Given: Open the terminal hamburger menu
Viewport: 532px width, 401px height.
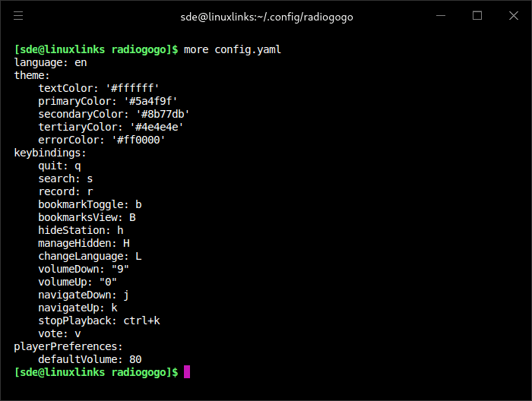Looking at the screenshot, I should click(x=18, y=15).
